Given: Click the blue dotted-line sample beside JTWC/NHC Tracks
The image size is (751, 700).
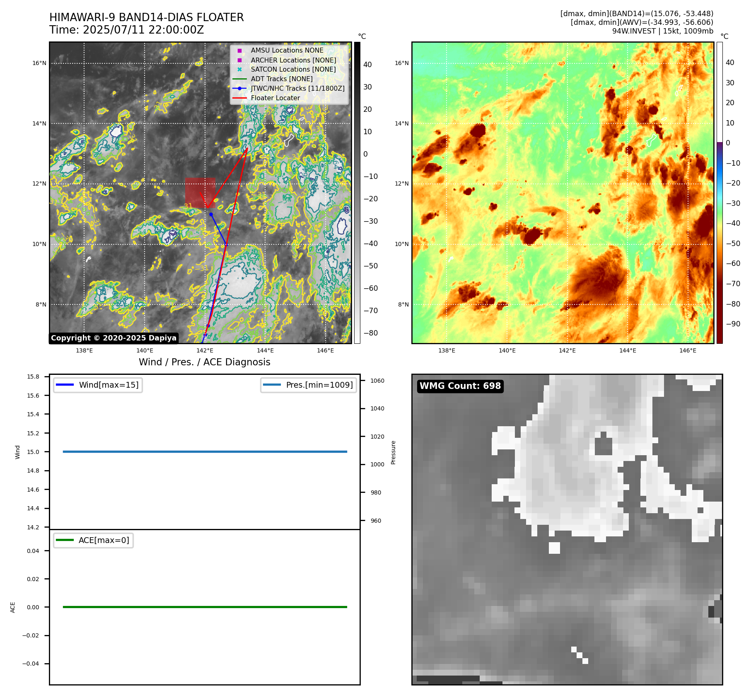Looking at the screenshot, I should [x=239, y=88].
